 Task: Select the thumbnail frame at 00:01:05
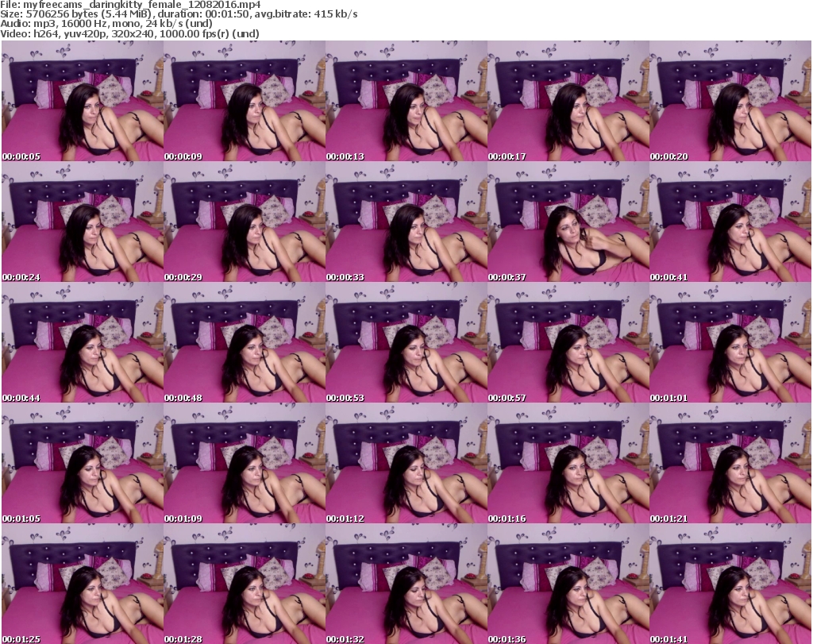[83, 463]
